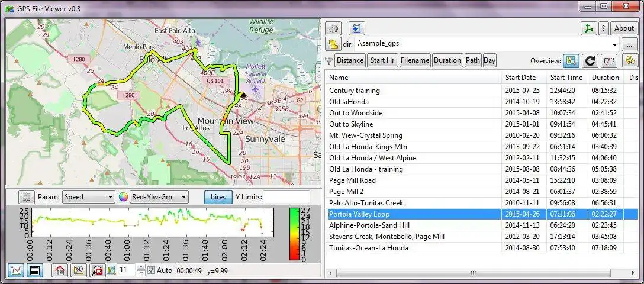The image size is (644, 284).
Task: Toggle the Overview map button
Action: click(571, 60)
